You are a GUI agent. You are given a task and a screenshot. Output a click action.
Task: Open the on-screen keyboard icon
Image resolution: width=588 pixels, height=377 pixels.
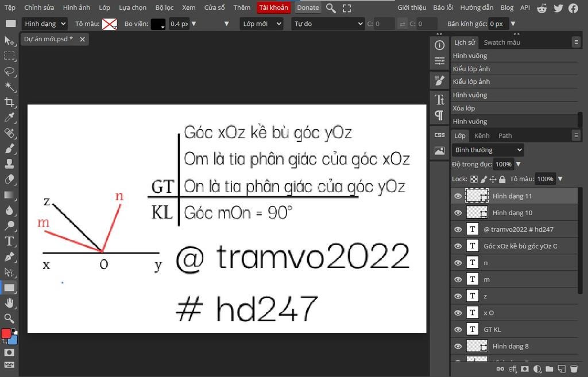tap(9, 365)
